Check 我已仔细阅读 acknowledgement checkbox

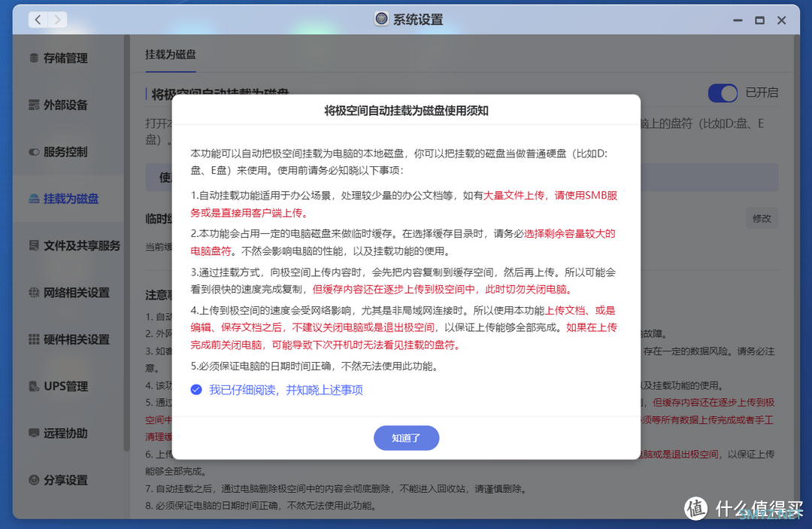196,390
